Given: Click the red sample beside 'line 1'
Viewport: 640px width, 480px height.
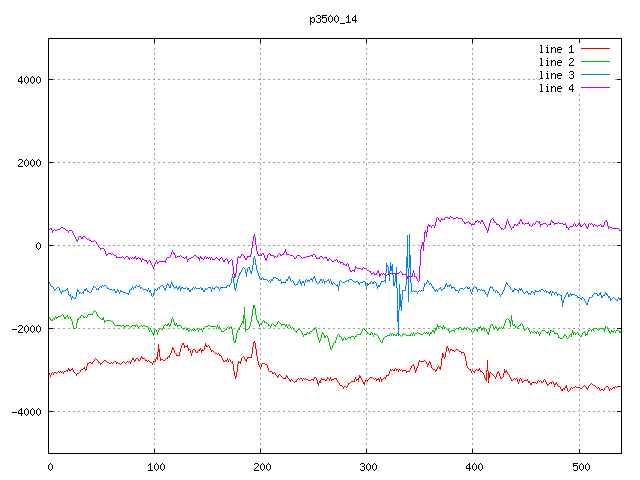Looking at the screenshot, I should click(x=595, y=49).
